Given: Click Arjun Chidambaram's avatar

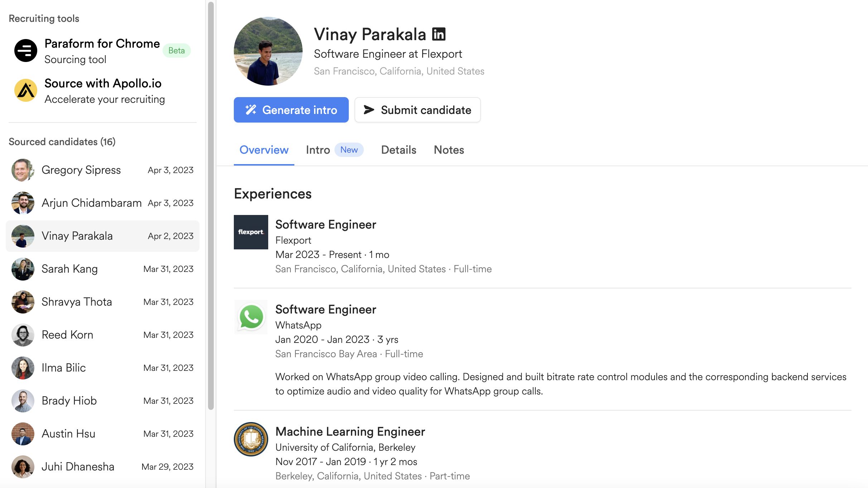Looking at the screenshot, I should 23,203.
